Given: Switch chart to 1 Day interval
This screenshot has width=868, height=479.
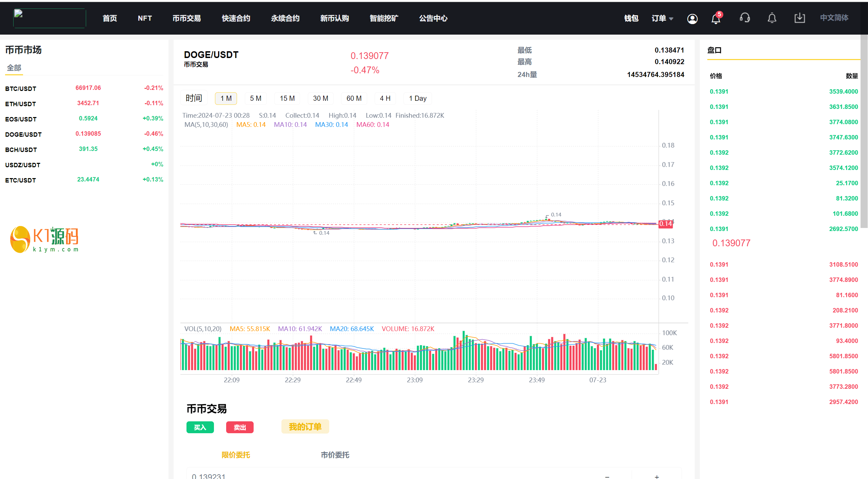Looking at the screenshot, I should (417, 98).
